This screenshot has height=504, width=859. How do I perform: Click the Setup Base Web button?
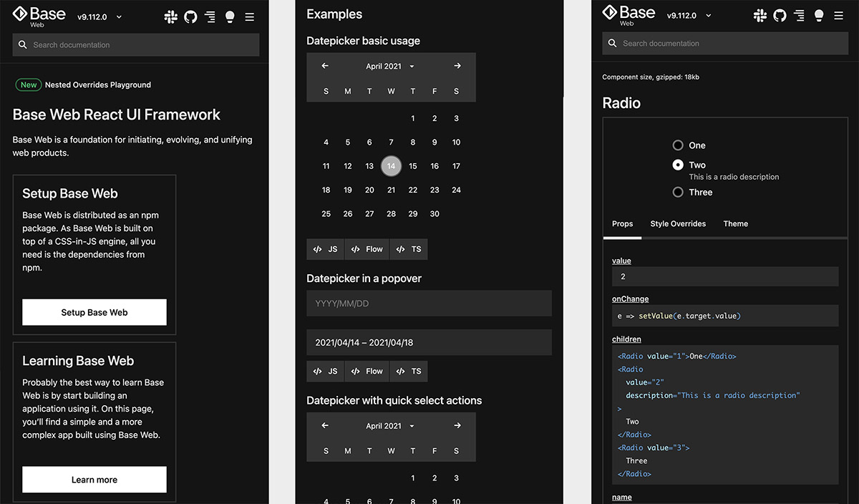[x=94, y=312]
